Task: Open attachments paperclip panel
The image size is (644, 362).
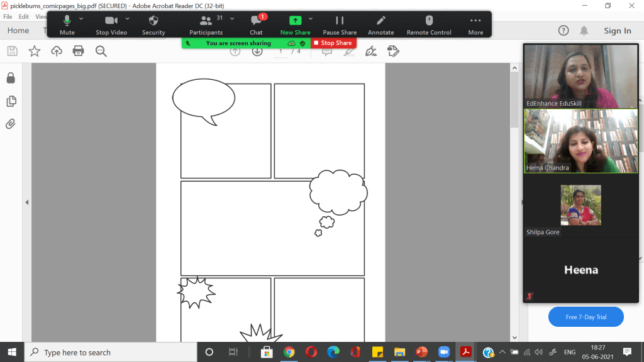Action: pyautogui.click(x=11, y=124)
